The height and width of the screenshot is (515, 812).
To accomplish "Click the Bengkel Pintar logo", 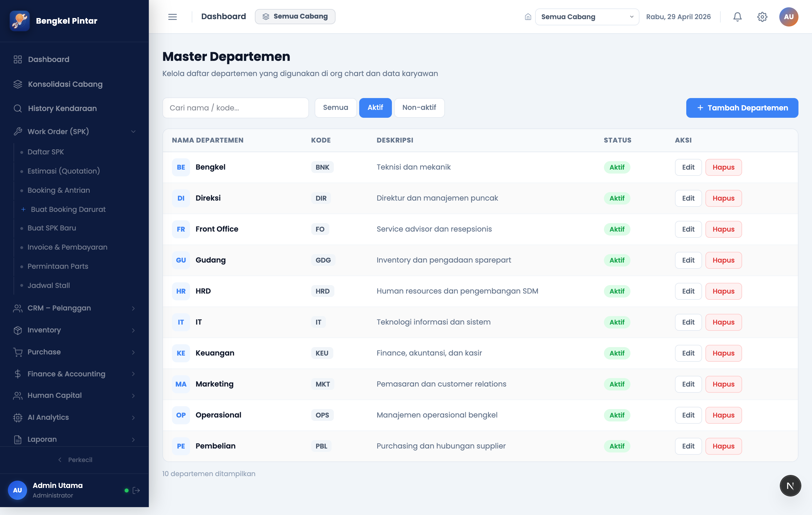I will click(20, 21).
